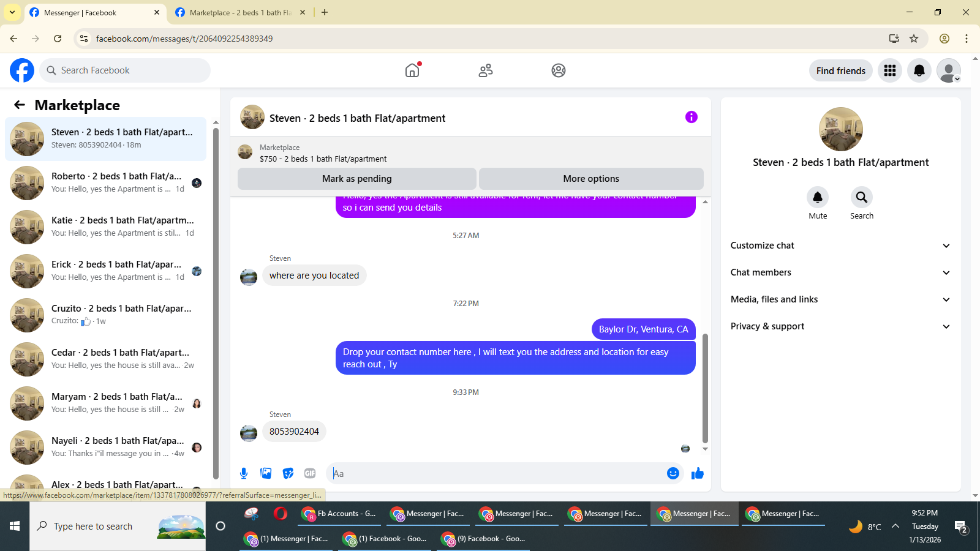Viewport: 980px width, 551px height.
Task: Select the Messenger | Facebook browser tab
Action: pos(95,12)
